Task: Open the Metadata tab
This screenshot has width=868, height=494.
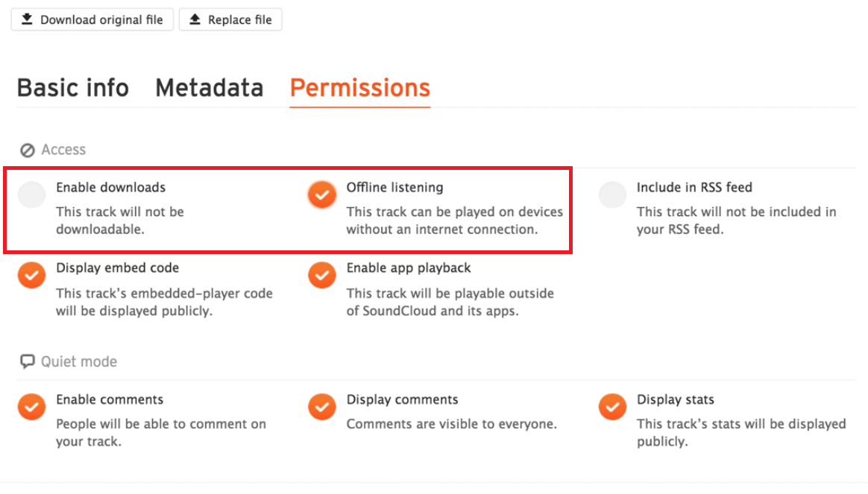Action: 209,88
